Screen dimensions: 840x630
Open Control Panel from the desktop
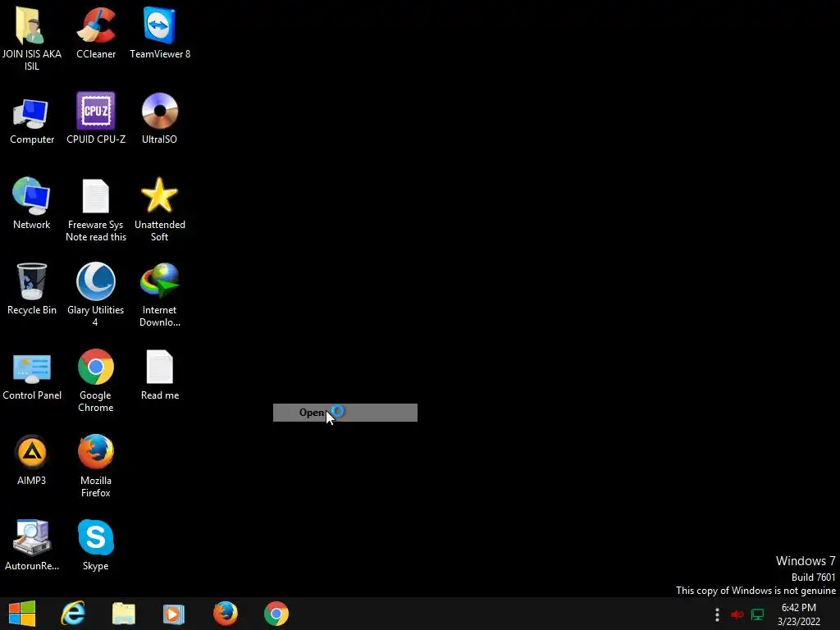[x=32, y=376]
